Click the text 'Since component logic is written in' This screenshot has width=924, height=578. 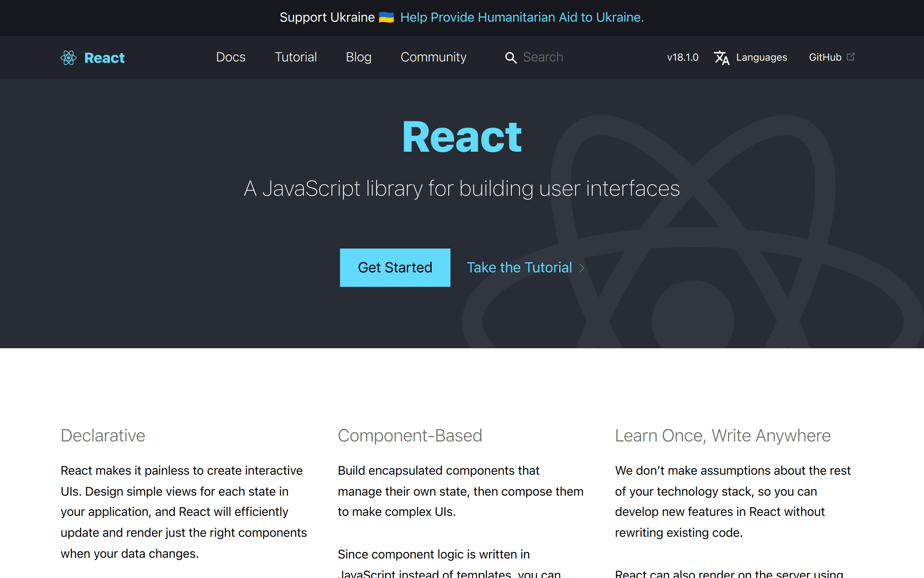434,554
